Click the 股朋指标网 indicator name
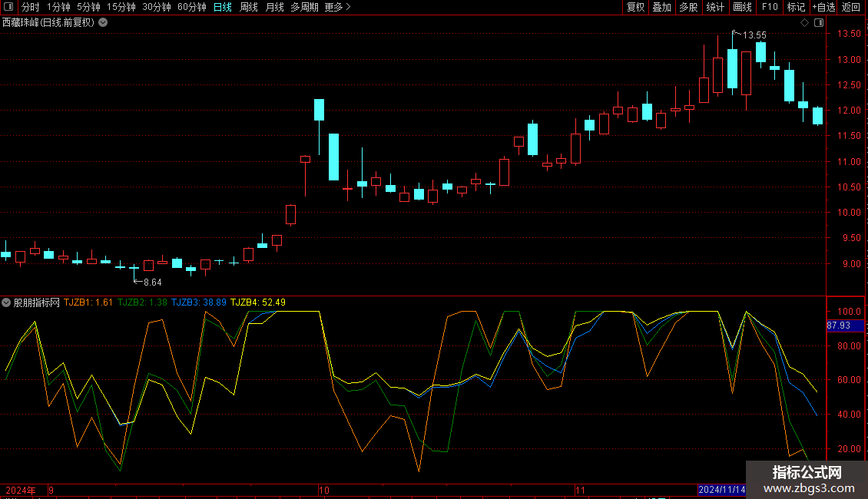Viewport: 868px width, 499px height. click(x=37, y=302)
